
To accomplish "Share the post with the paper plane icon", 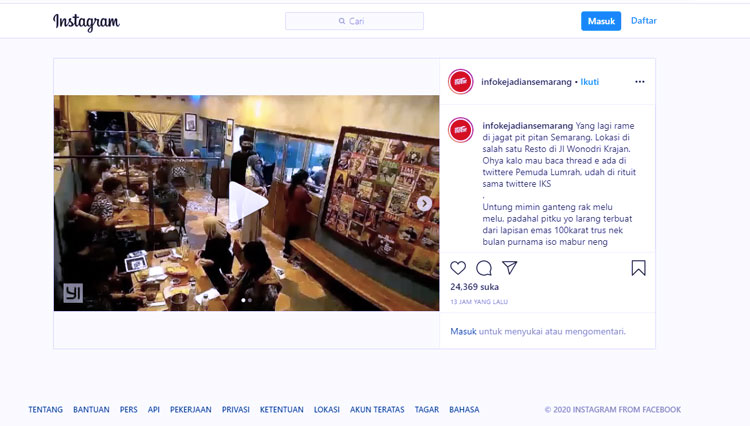I will click(x=509, y=268).
